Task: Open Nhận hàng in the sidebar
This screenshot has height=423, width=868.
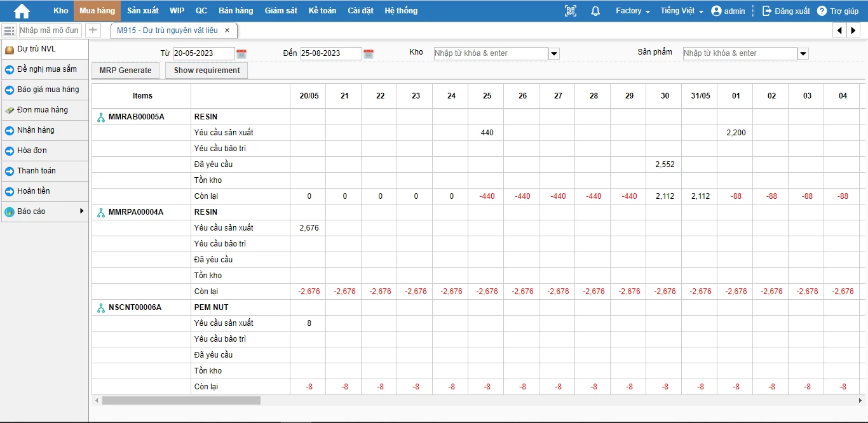Action: [44, 130]
